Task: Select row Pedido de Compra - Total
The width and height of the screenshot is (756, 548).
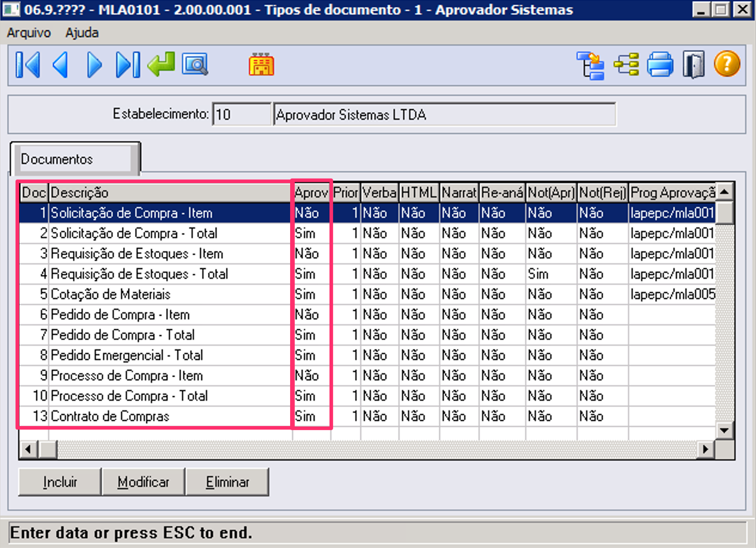Action: (368, 335)
